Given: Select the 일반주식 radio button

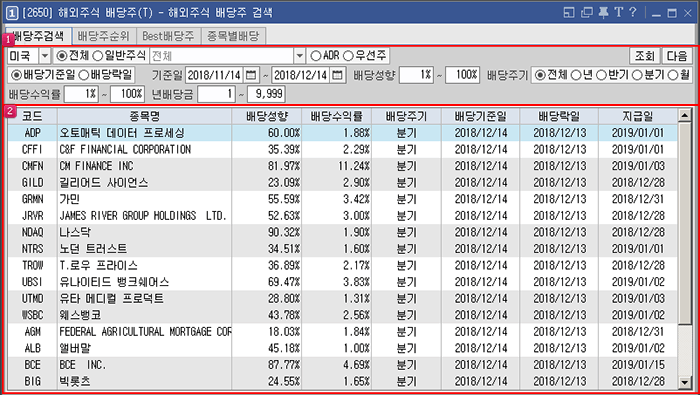Looking at the screenshot, I should pos(97,56).
